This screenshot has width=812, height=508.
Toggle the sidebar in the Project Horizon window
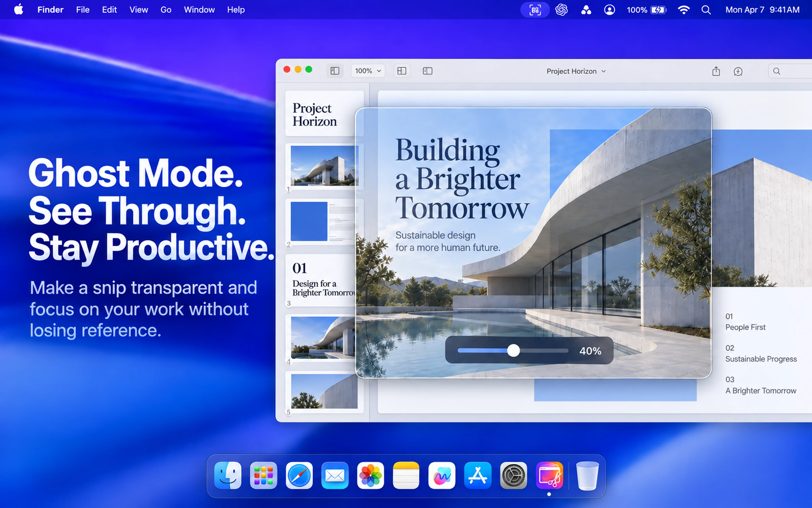click(x=335, y=71)
